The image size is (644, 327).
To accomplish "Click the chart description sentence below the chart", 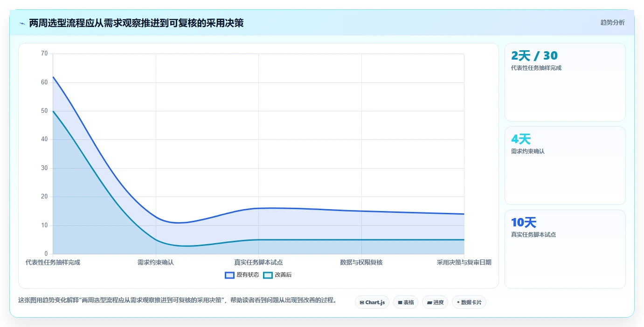I will (x=178, y=300).
